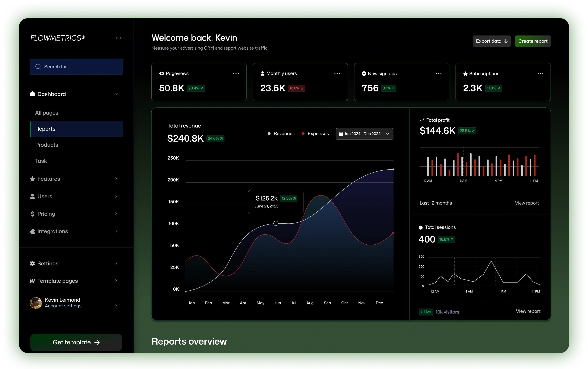Collapse the Dashboard menu chevron

116,94
